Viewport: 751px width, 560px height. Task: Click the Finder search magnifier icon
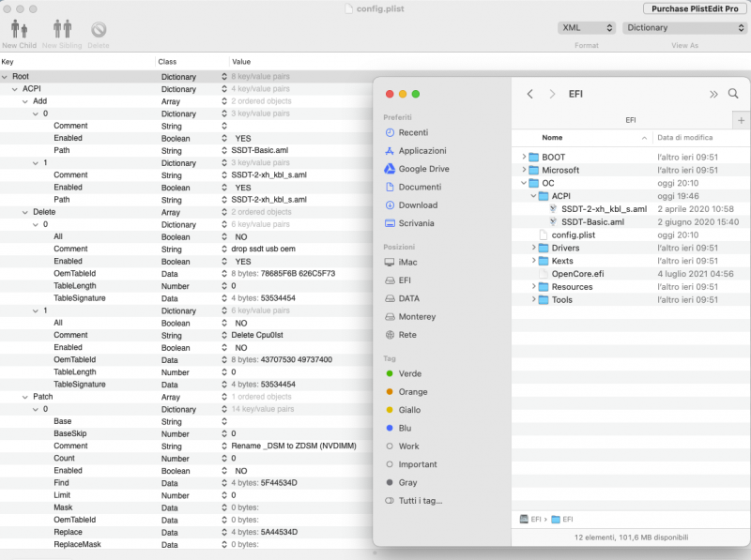pos(733,94)
